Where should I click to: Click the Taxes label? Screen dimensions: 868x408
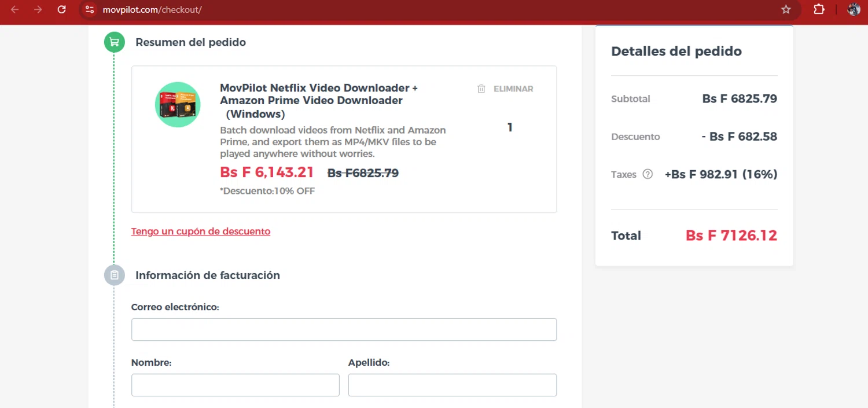click(x=624, y=174)
